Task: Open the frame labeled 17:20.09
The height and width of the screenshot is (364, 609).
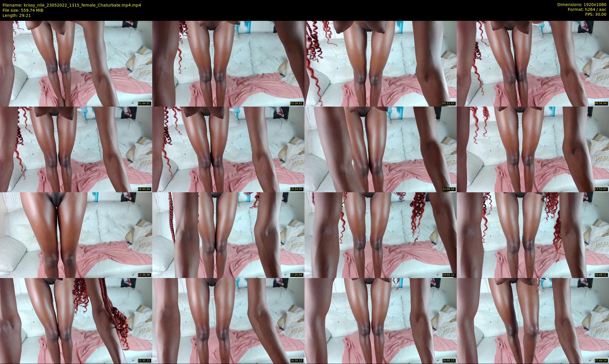Action: [228, 235]
